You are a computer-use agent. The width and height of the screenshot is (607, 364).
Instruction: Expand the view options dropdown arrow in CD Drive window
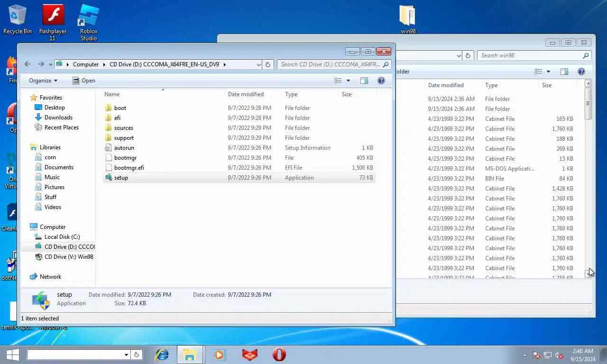(348, 81)
